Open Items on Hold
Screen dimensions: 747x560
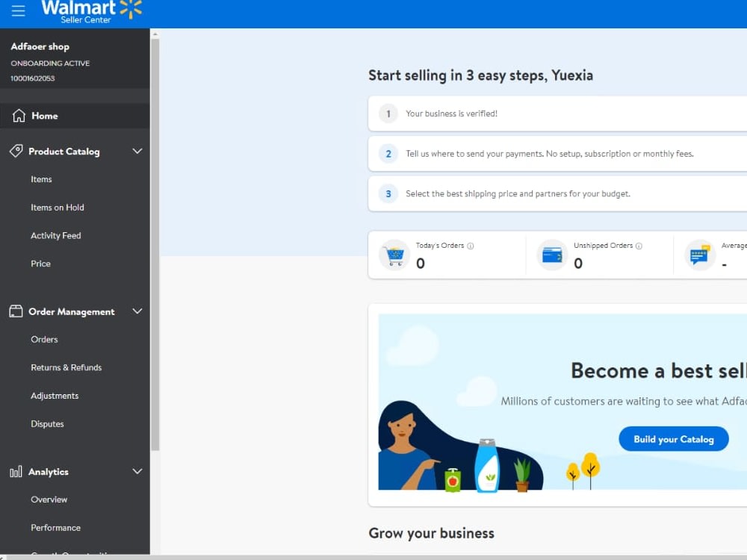click(x=58, y=208)
